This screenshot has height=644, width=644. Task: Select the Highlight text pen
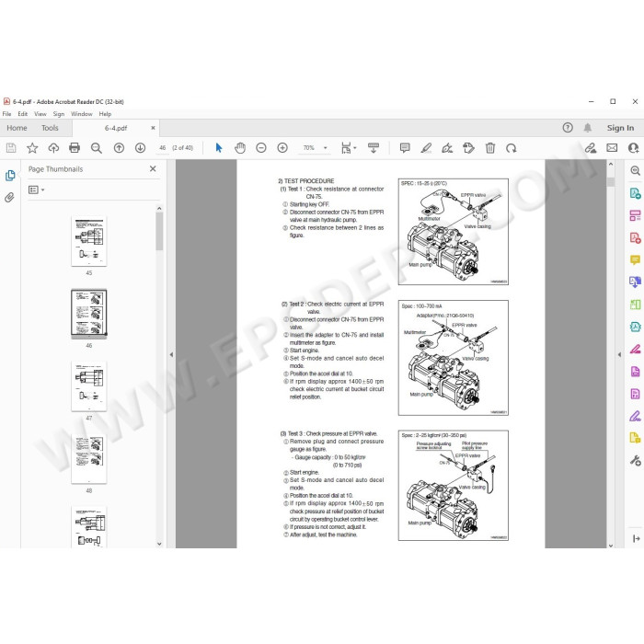426,148
